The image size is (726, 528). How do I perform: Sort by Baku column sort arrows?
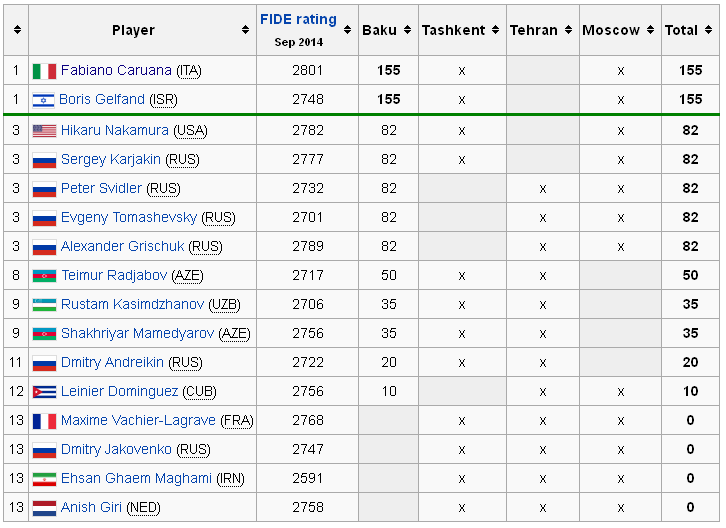click(407, 30)
